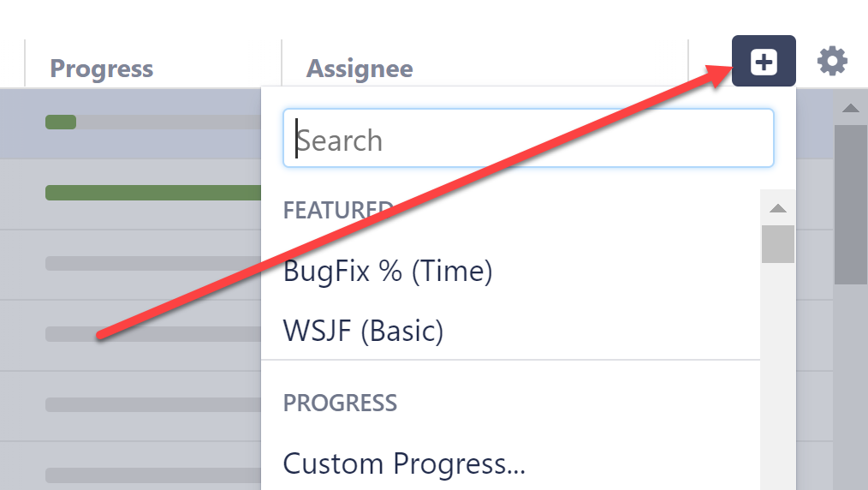Click the Assignee column header
The width and height of the screenshot is (868, 490).
(x=360, y=69)
